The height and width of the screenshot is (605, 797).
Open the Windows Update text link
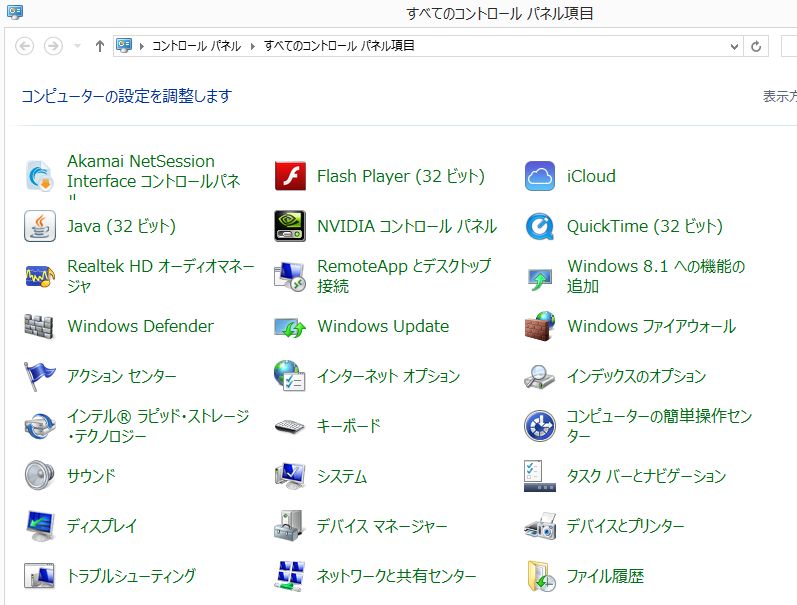tap(383, 326)
